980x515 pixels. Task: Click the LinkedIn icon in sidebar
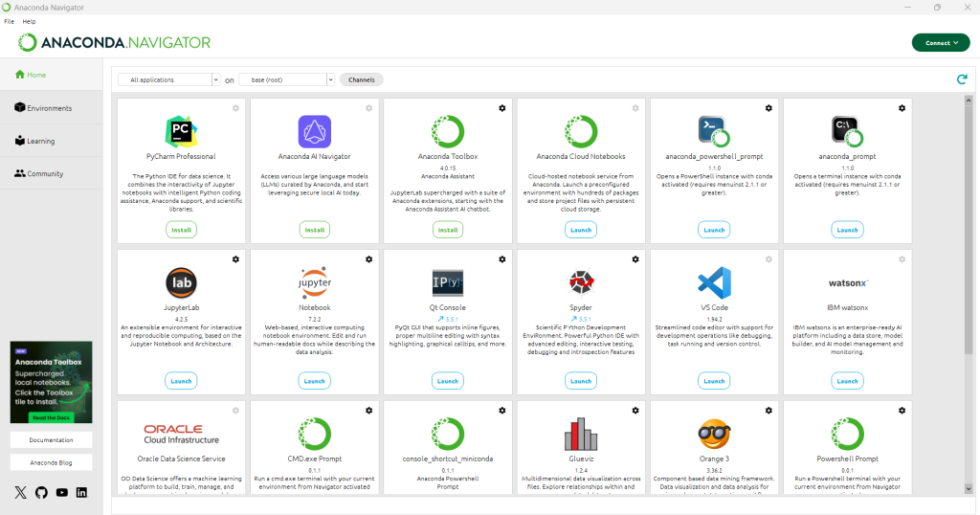pos(81,492)
